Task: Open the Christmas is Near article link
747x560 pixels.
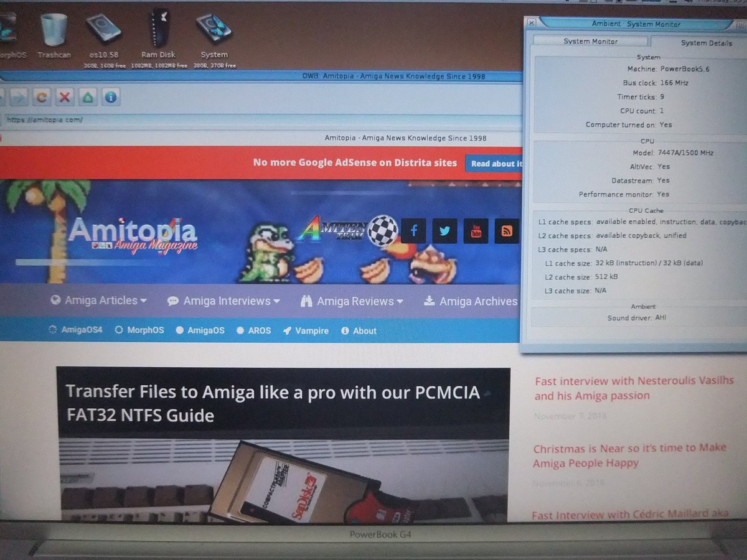Action: pos(630,455)
